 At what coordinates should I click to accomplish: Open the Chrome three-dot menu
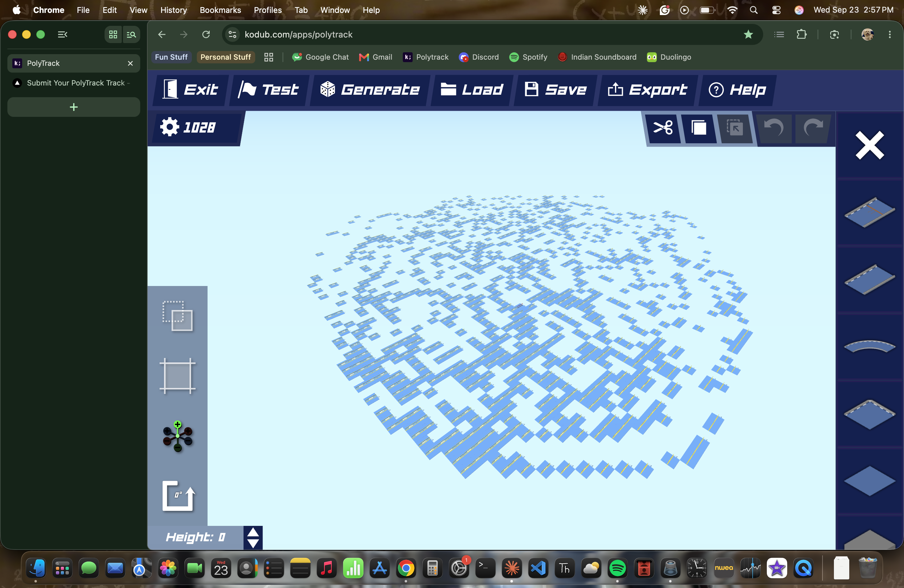(x=890, y=34)
